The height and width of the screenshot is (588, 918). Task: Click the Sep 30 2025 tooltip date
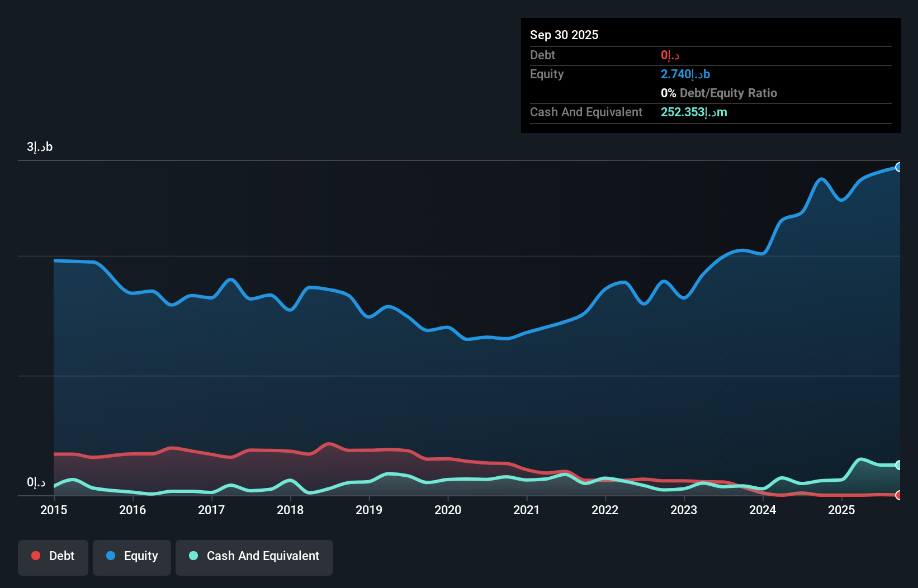[x=564, y=35]
